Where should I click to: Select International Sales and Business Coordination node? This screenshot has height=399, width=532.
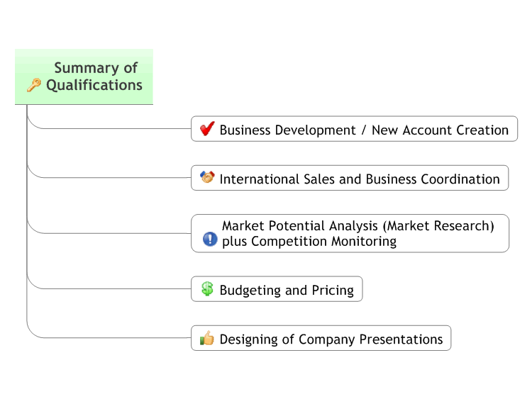pyautogui.click(x=350, y=178)
